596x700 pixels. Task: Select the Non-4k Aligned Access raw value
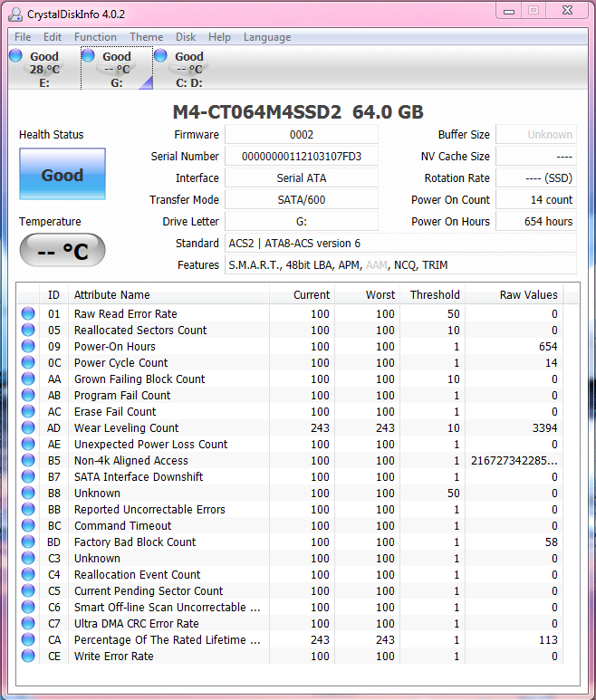pos(514,460)
